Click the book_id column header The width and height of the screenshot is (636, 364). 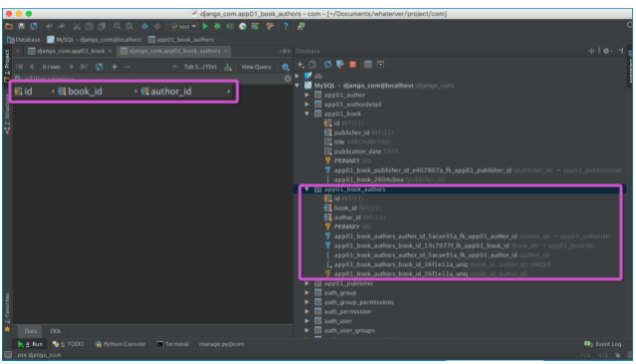point(85,91)
